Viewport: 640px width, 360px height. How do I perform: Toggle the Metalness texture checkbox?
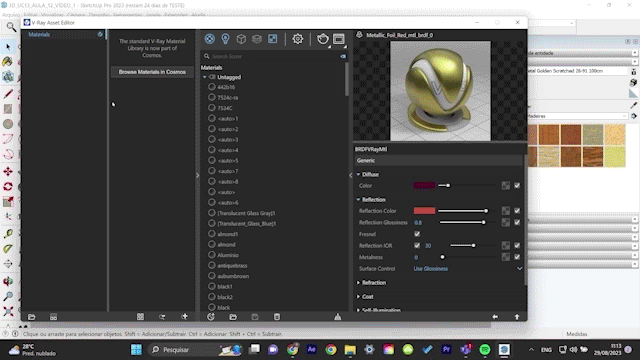click(517, 257)
